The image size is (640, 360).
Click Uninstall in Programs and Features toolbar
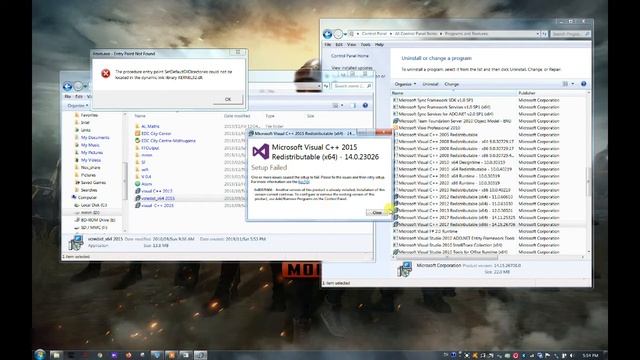(x=430, y=84)
